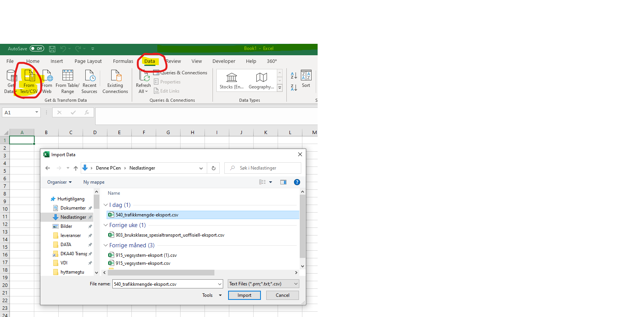
Task: Select column D header
Action: coord(95,133)
